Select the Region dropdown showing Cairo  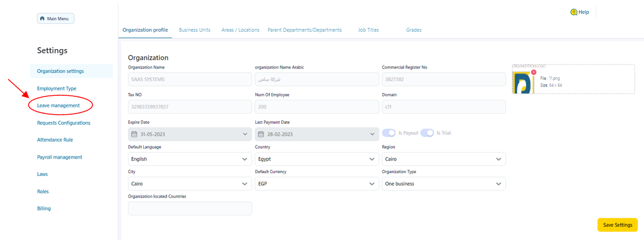443,159
